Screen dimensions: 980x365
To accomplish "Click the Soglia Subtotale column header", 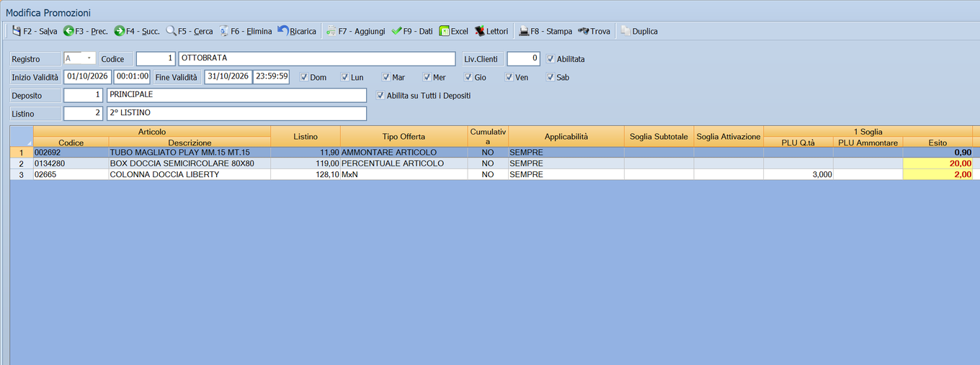I will tap(659, 137).
